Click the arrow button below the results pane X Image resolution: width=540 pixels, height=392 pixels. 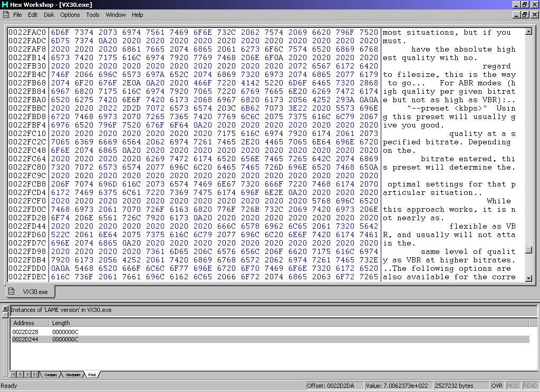pyautogui.click(x=5, y=315)
